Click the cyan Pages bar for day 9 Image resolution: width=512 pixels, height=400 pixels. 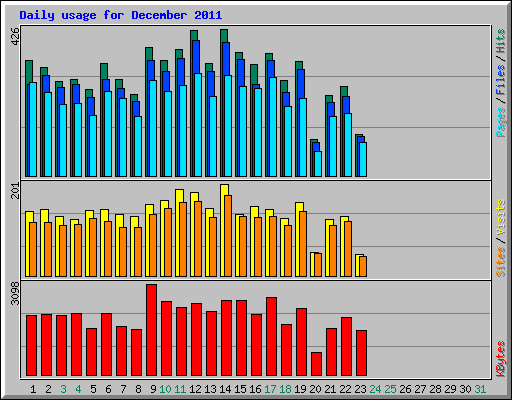[x=153, y=128]
